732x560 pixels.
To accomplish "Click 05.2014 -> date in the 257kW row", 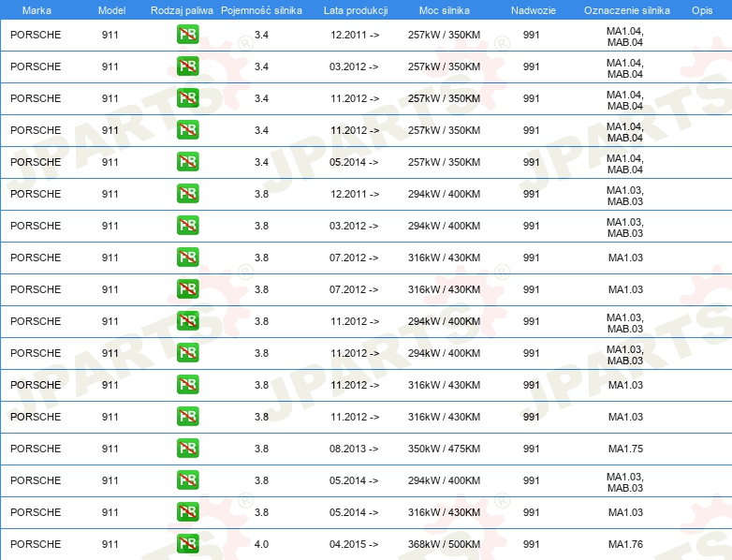I will click(x=354, y=162).
